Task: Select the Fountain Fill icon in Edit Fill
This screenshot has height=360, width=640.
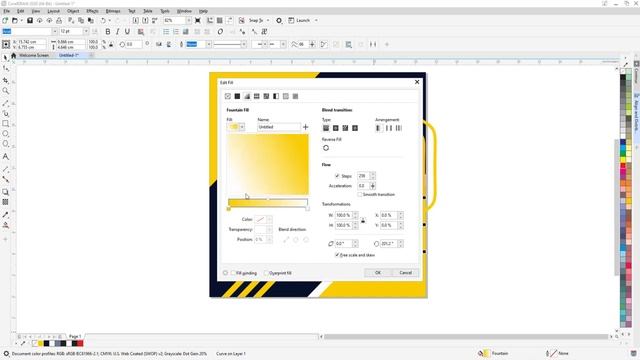Action: click(x=247, y=96)
